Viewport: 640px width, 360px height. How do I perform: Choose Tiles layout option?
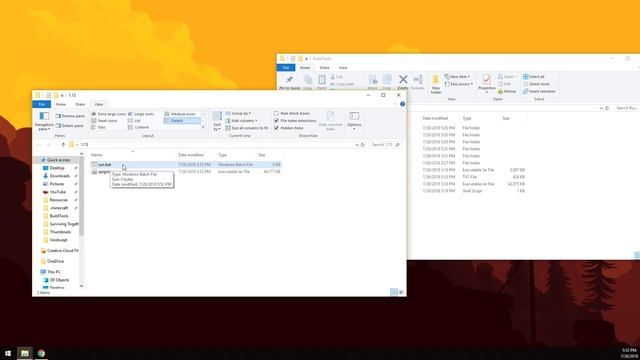tap(98, 127)
